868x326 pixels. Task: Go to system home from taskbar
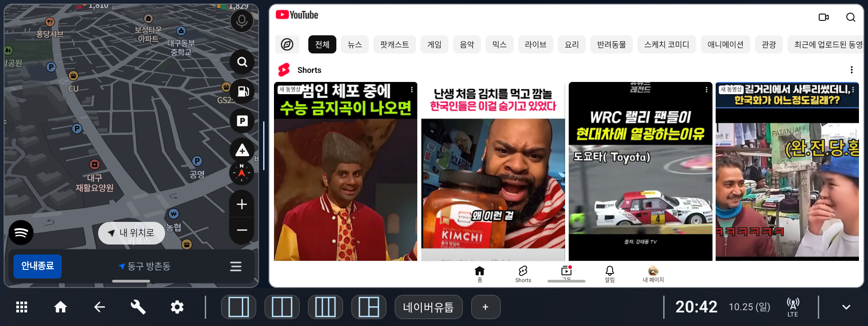pyautogui.click(x=61, y=307)
